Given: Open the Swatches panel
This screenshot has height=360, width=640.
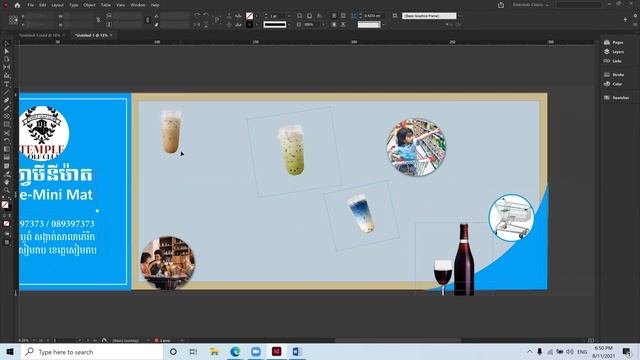Looking at the screenshot, I should pos(616,98).
